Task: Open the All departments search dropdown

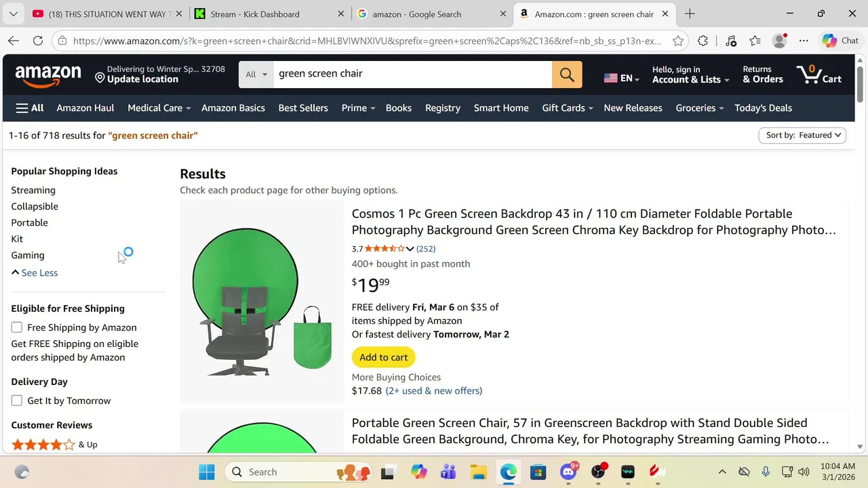Action: pyautogui.click(x=256, y=74)
